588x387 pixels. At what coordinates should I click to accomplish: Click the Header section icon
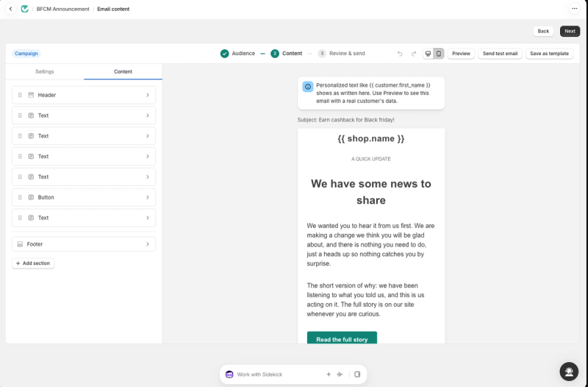[x=31, y=95]
